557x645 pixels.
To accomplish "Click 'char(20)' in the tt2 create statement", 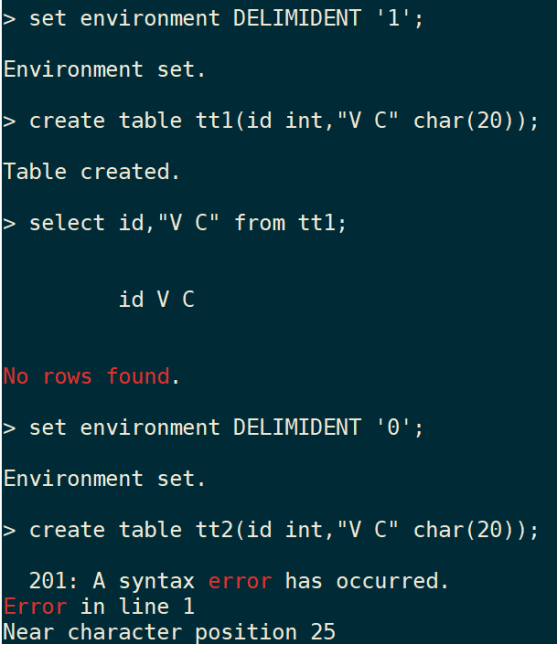I will (x=463, y=530).
